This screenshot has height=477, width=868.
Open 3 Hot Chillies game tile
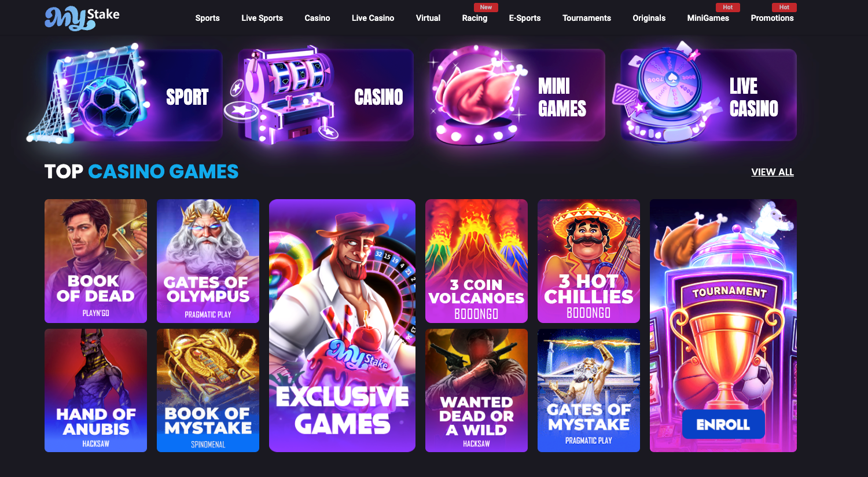589,261
